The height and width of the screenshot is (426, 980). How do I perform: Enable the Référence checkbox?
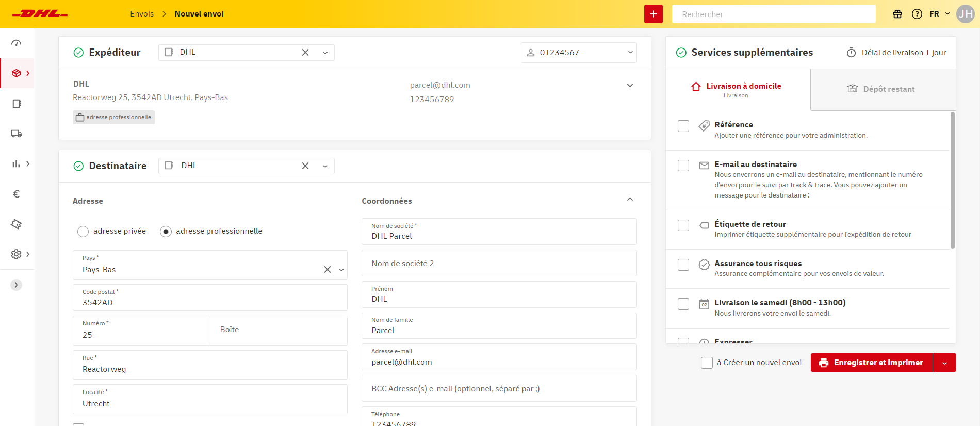[x=683, y=126]
